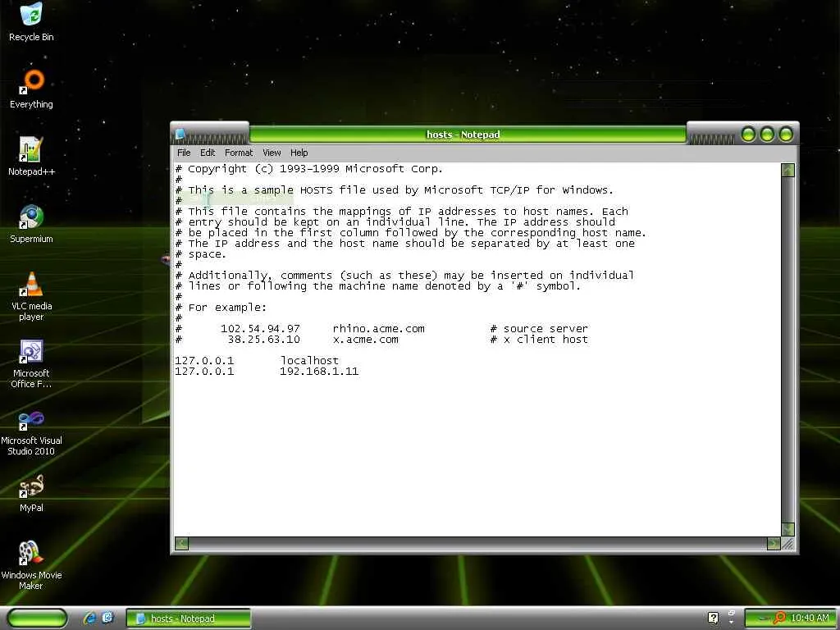Click the hosts - Notepad taskbar button

tap(188, 619)
